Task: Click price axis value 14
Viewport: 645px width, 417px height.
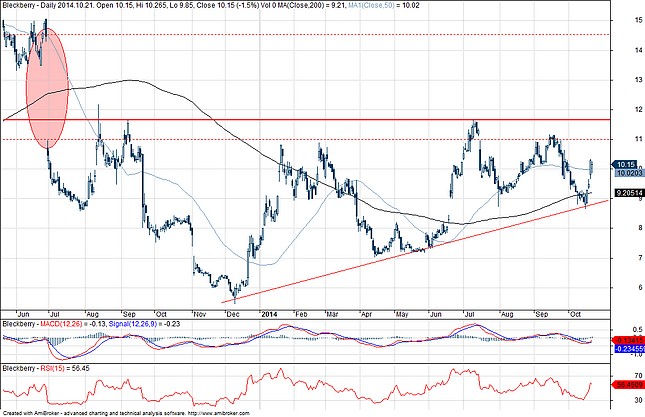Action: 638,50
